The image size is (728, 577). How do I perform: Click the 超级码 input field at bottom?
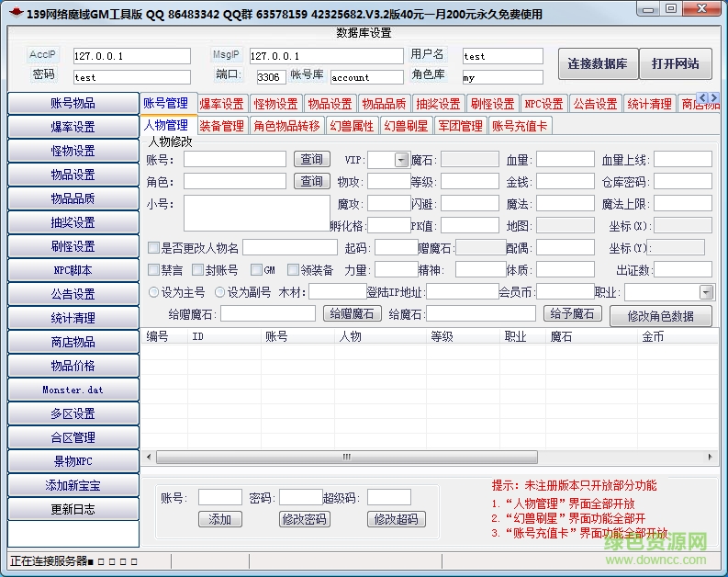tap(389, 497)
